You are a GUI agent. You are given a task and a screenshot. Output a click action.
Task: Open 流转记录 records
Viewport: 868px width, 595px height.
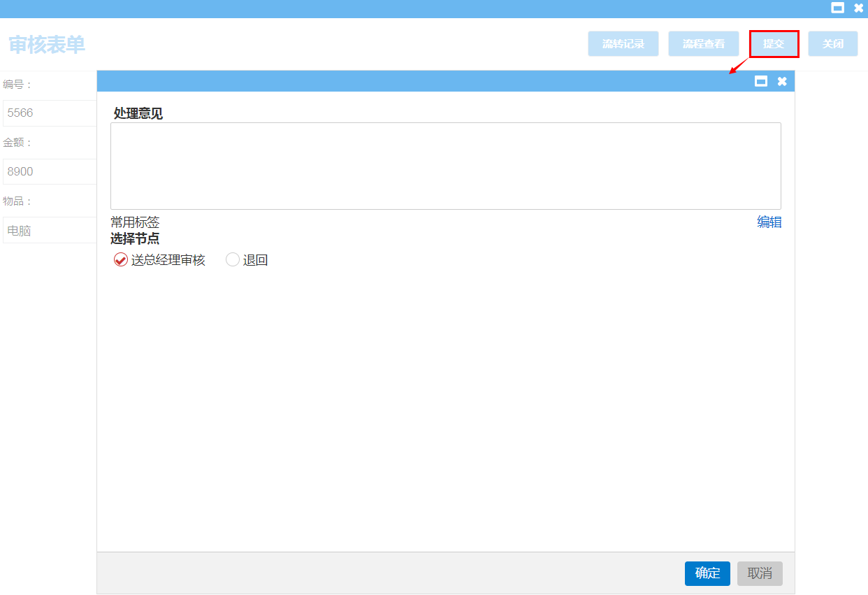point(623,43)
